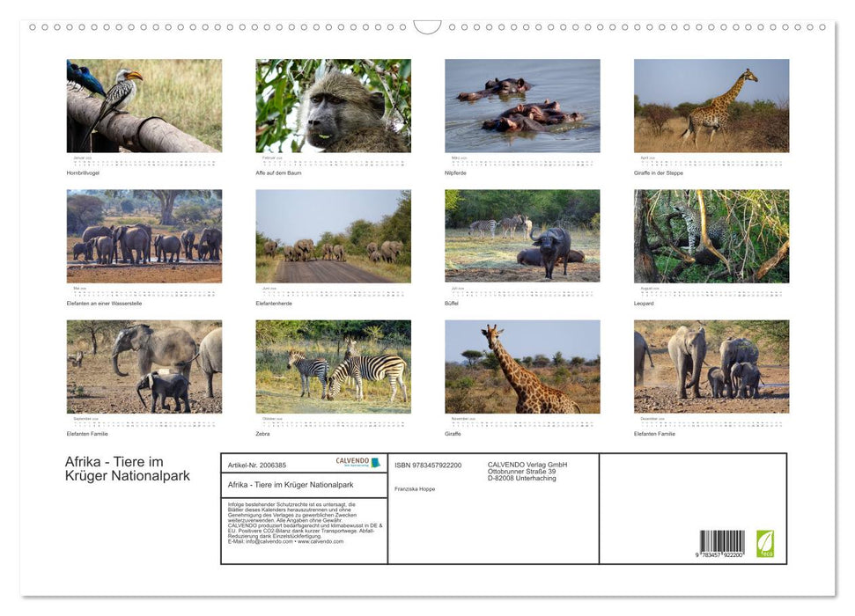Select the March Nilpferde hippo photo
The height and width of the screenshot is (616, 855).
(522, 104)
